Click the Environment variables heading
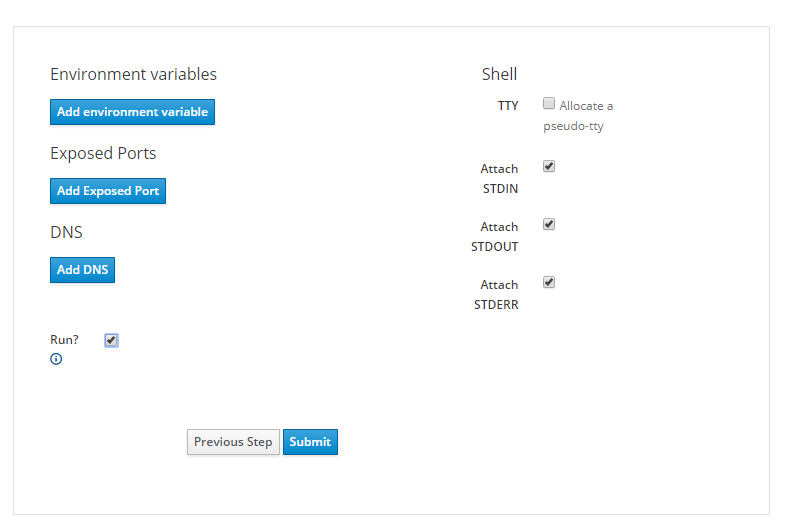The width and height of the screenshot is (785, 532). (x=133, y=74)
